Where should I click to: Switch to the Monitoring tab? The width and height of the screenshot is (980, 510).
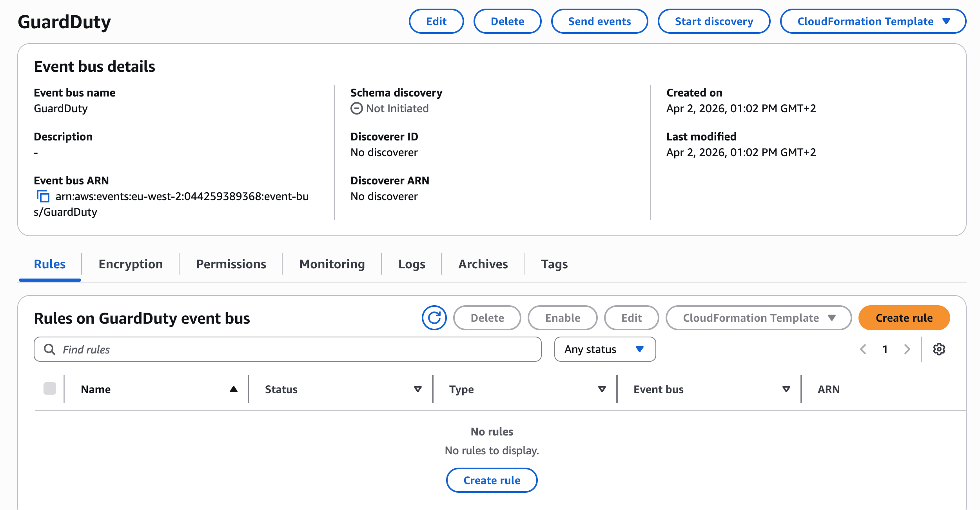tap(332, 264)
